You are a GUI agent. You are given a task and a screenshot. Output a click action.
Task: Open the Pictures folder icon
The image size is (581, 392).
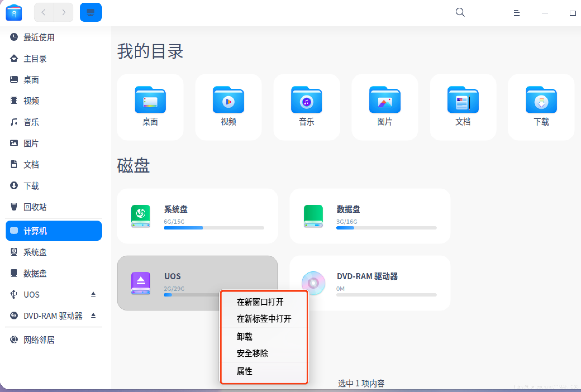[385, 100]
